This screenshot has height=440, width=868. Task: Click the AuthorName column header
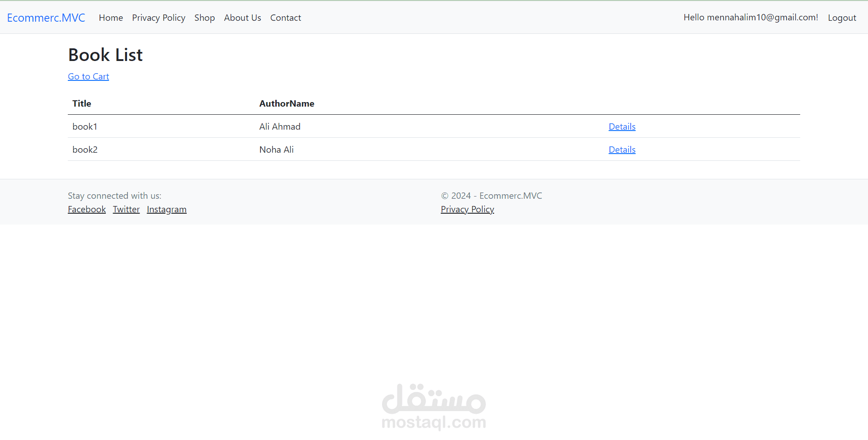coord(287,103)
